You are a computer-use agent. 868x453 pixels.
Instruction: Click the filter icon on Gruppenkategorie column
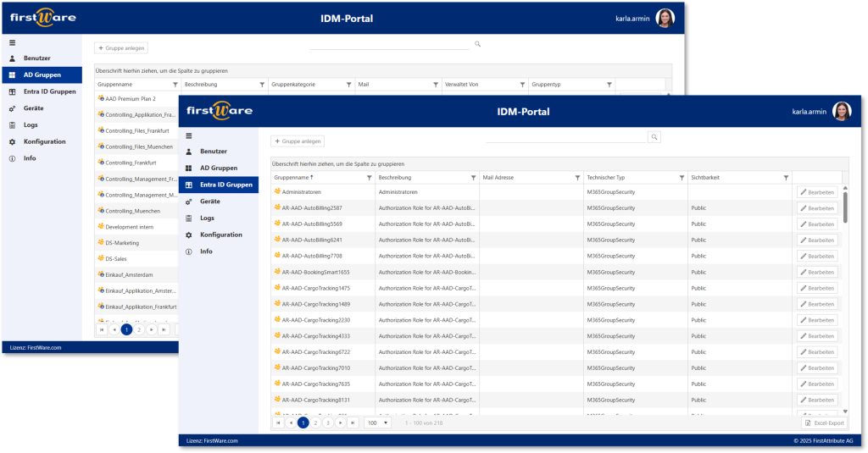tap(348, 85)
